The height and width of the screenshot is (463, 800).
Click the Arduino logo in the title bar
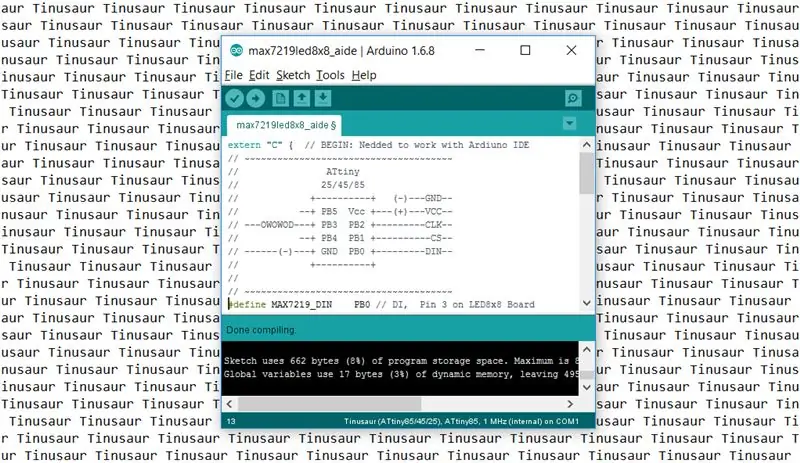236,50
